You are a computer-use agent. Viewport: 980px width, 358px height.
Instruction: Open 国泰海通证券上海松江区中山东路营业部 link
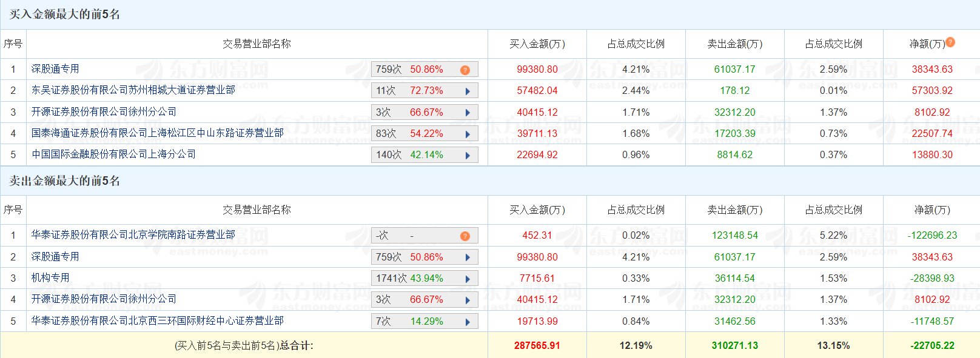click(157, 133)
